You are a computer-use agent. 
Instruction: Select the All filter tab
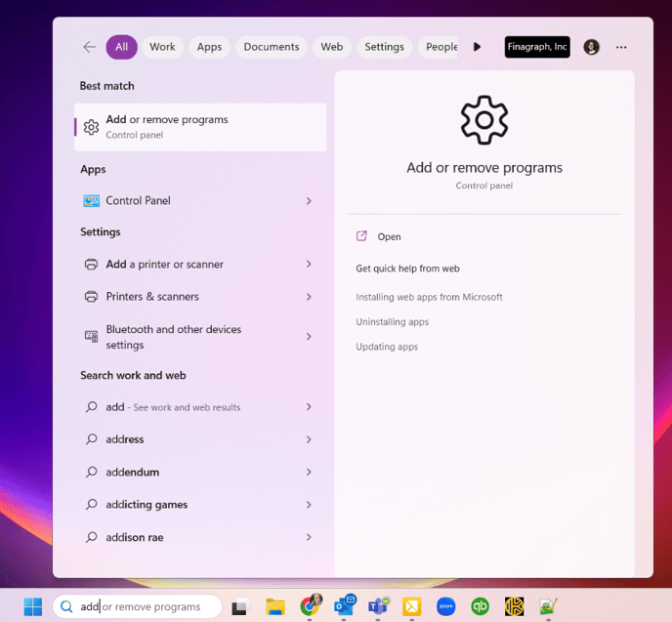click(x=122, y=47)
